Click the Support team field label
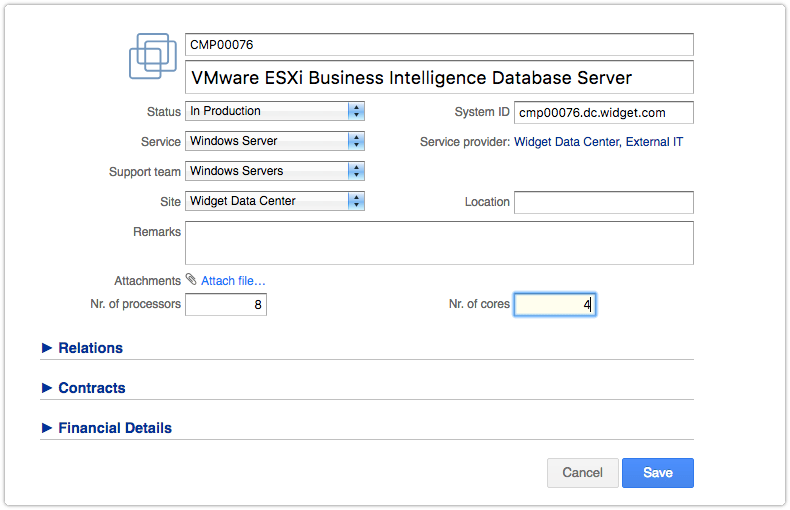 point(145,172)
